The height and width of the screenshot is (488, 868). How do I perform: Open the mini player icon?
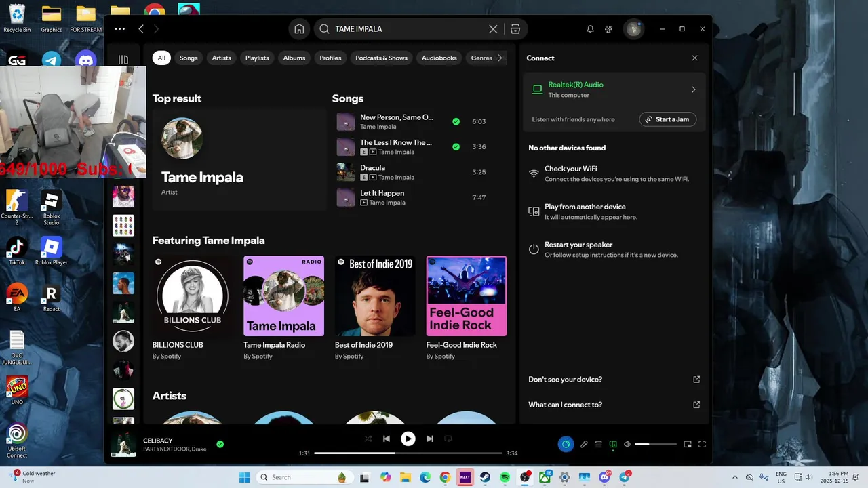[688, 445]
